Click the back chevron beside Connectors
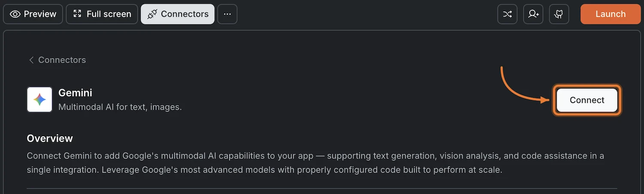644x194 pixels. pyautogui.click(x=31, y=60)
